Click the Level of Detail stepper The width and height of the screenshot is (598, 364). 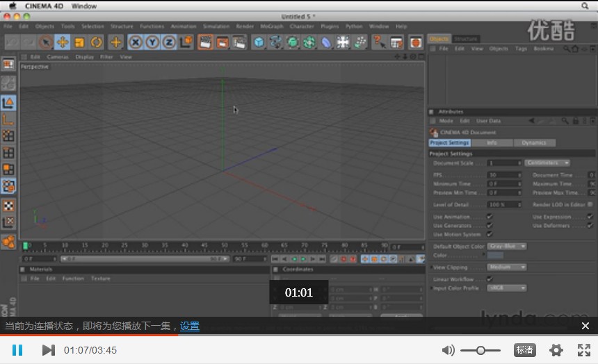coord(519,205)
